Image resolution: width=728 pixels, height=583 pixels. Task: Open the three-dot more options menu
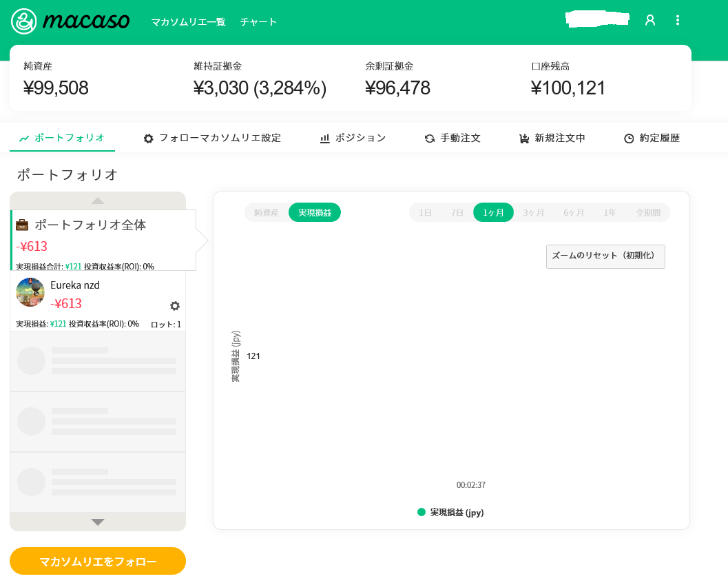click(678, 21)
